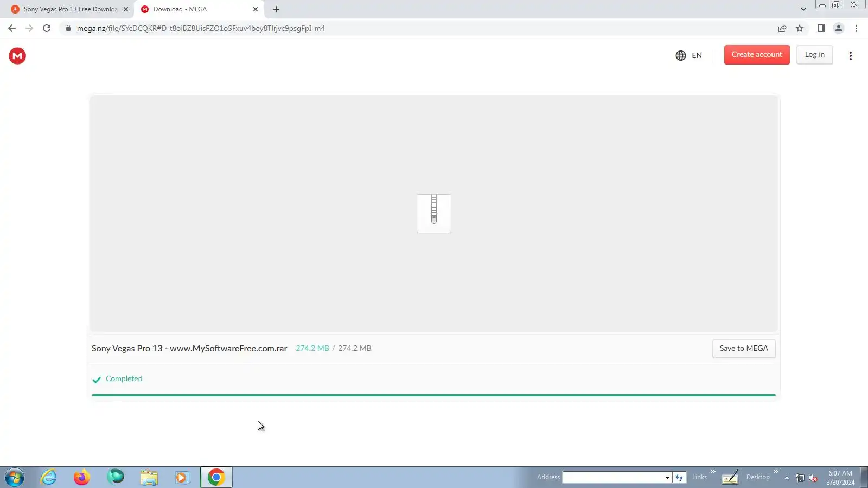This screenshot has width=868, height=488.
Task: Click the RAR archive file thumbnail
Action: [433, 214]
